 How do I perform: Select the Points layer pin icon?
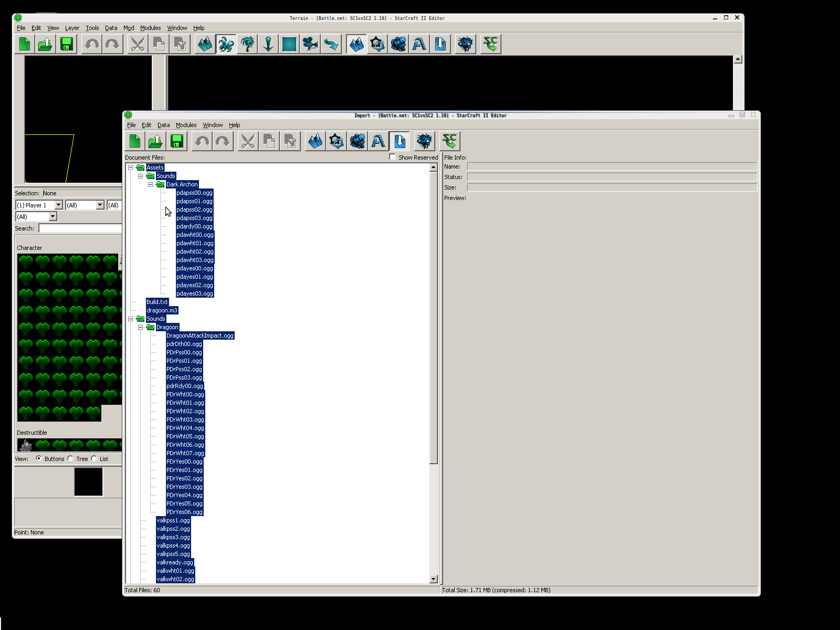268,44
